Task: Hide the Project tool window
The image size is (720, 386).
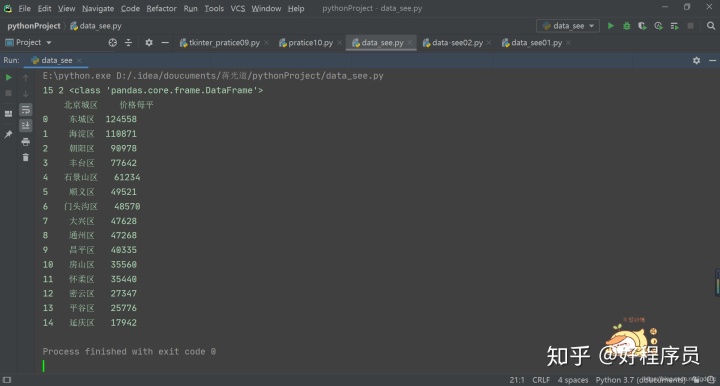Action: 165,43
